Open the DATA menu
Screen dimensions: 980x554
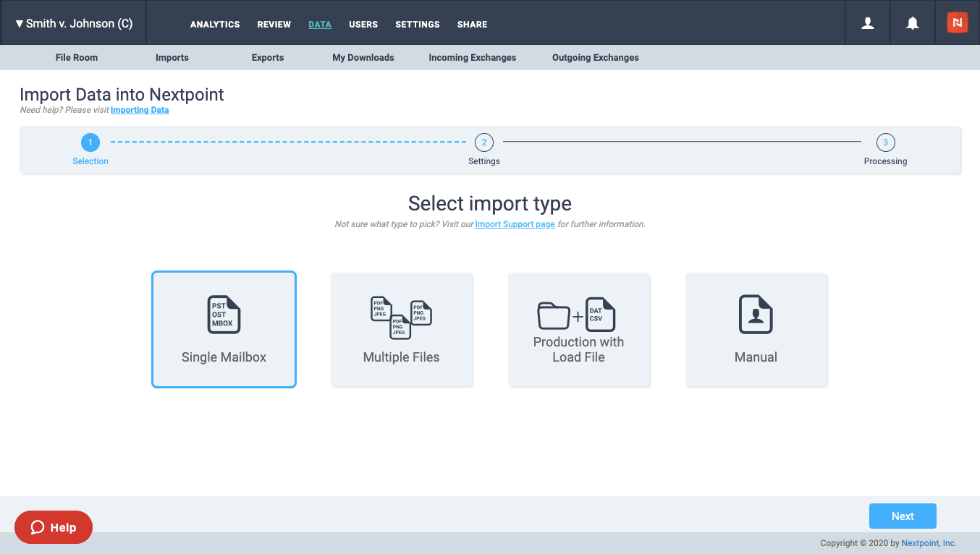(x=320, y=24)
